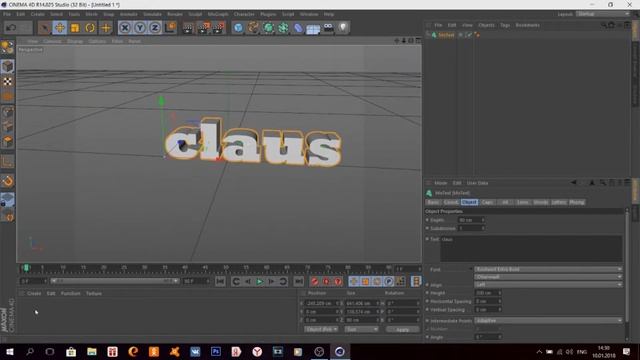Go to end of animation
Screen dimensions: 640x360
(x=299, y=281)
